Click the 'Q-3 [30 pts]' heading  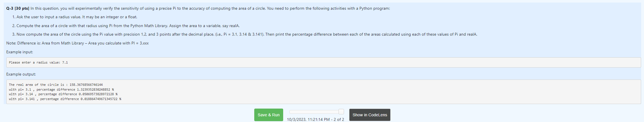[18, 9]
